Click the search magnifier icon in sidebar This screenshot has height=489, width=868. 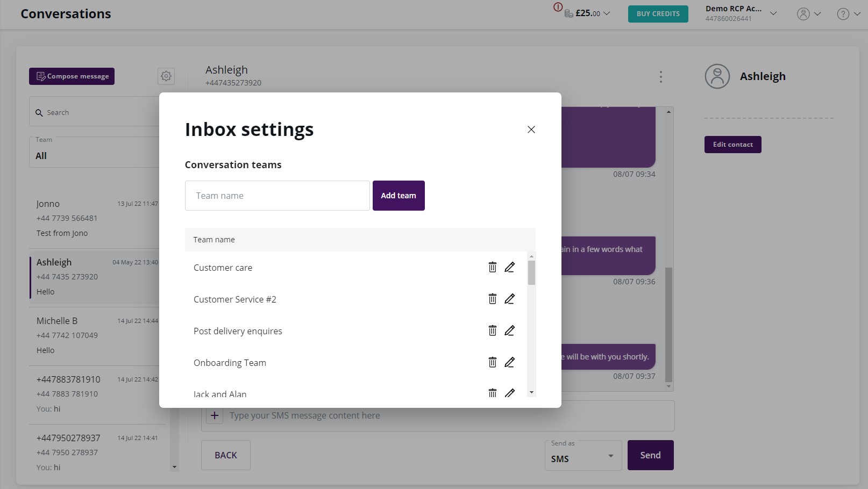pos(39,113)
